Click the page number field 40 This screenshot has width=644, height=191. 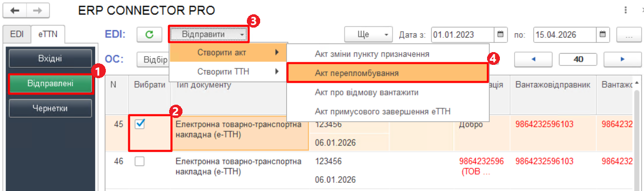pyautogui.click(x=579, y=59)
